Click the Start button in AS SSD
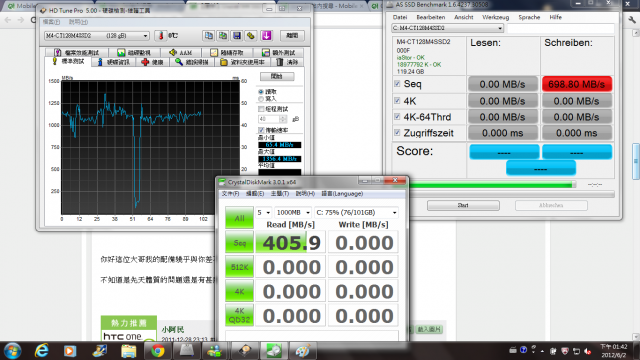 tap(463, 205)
